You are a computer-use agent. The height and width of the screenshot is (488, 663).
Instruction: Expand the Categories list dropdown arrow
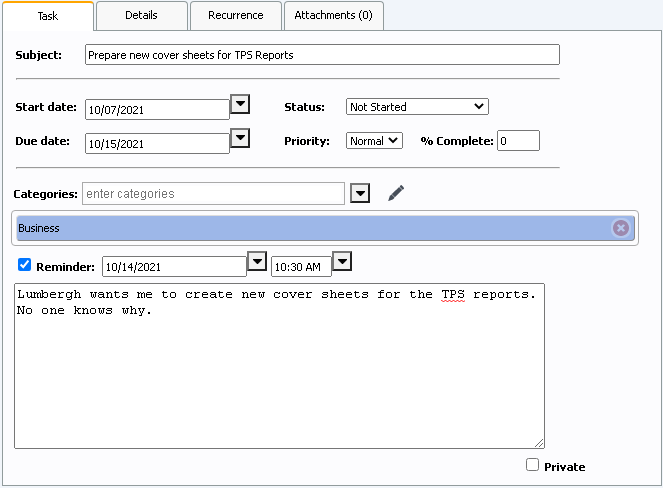pos(360,193)
